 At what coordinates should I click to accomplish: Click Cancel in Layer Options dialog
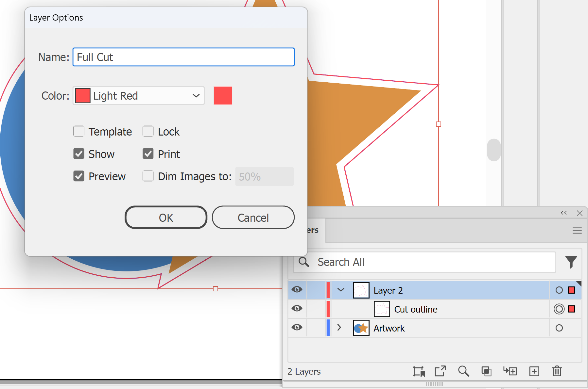tap(253, 218)
